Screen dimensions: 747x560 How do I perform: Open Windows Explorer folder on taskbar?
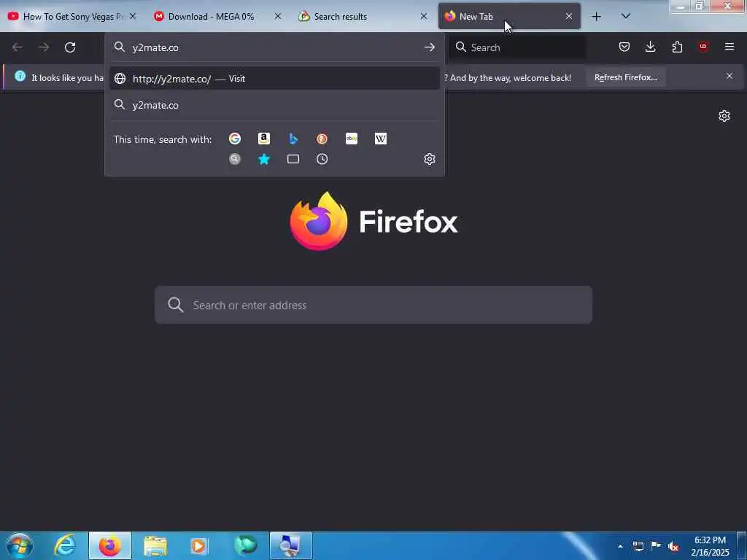pyautogui.click(x=155, y=545)
